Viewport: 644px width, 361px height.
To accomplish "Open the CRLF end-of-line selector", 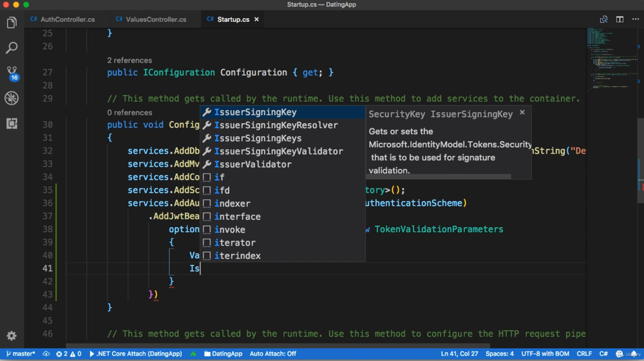I will click(x=584, y=354).
